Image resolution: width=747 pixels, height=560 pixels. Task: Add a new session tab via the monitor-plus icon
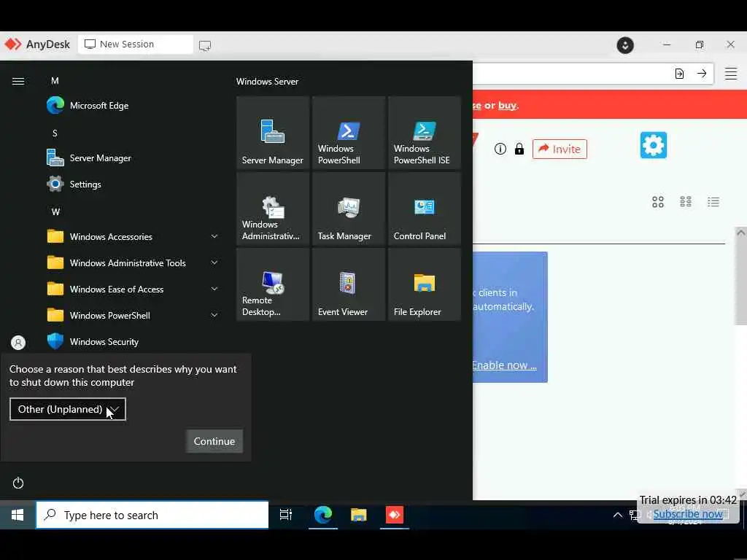click(205, 46)
